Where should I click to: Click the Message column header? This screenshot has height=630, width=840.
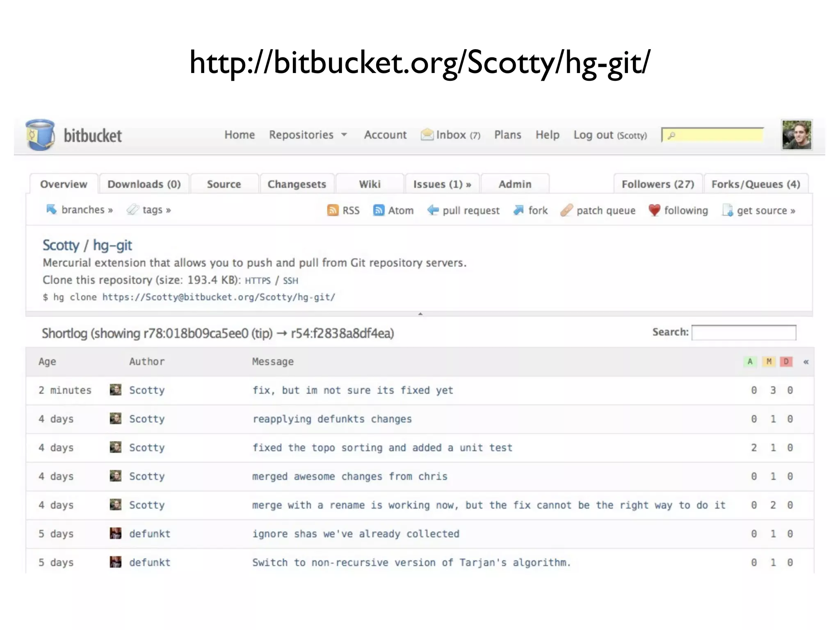coord(273,362)
